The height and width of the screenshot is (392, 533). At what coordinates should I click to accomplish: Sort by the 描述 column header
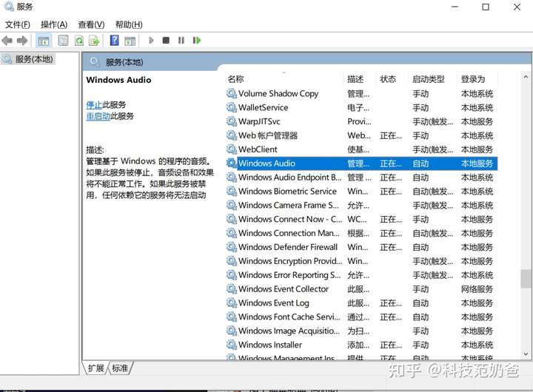click(355, 79)
